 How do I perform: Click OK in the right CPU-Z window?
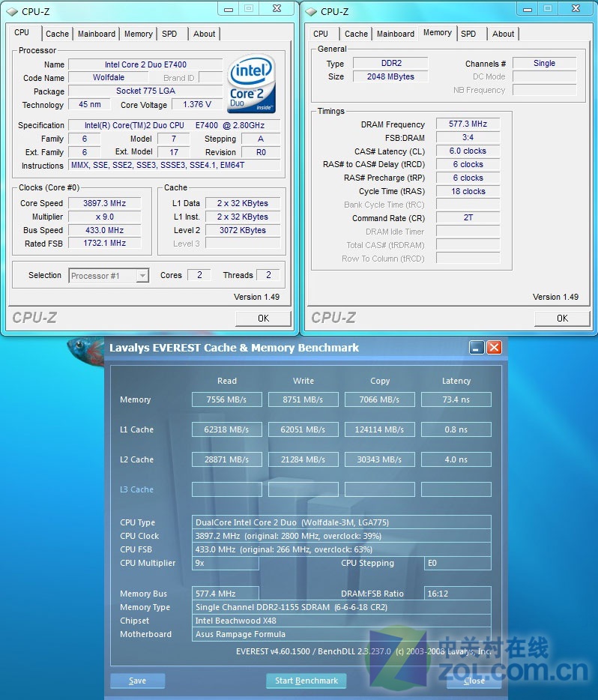562,319
